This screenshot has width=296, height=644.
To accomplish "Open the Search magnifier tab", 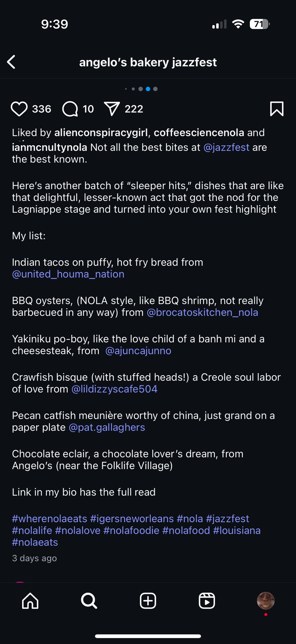I will (89, 601).
